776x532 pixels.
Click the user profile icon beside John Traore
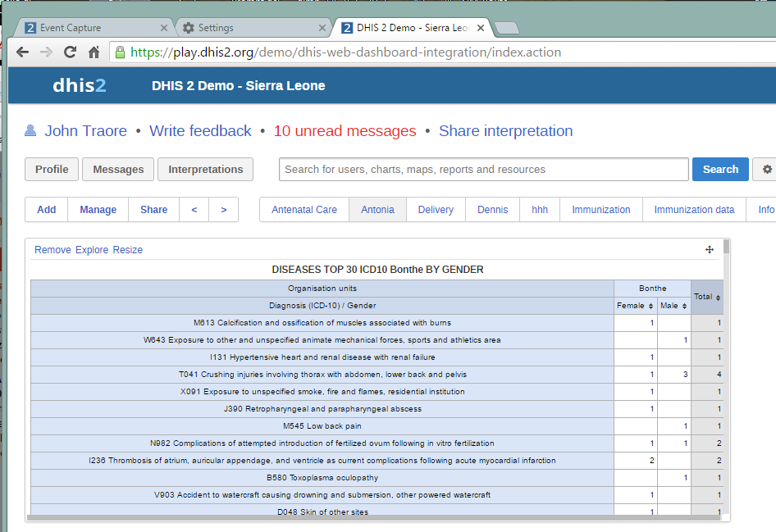click(31, 131)
